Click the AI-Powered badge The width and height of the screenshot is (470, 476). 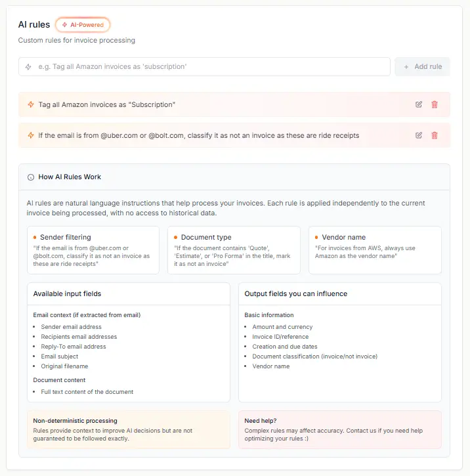[83, 25]
